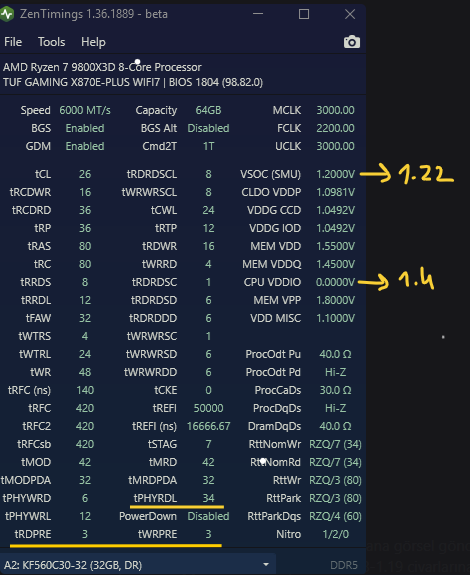Click the 6000 MT/s speed value
This screenshot has height=575, width=470.
(x=85, y=110)
